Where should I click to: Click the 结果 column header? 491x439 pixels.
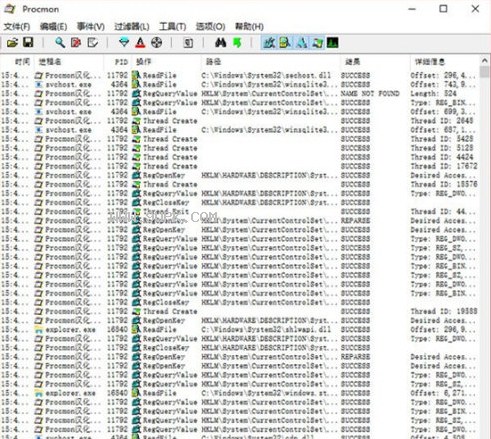tap(375, 62)
